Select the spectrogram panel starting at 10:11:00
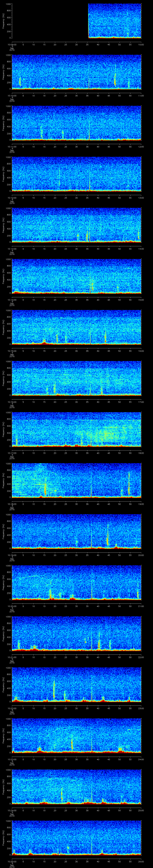The width and height of the screenshot is (153, 868). (x=76, y=123)
